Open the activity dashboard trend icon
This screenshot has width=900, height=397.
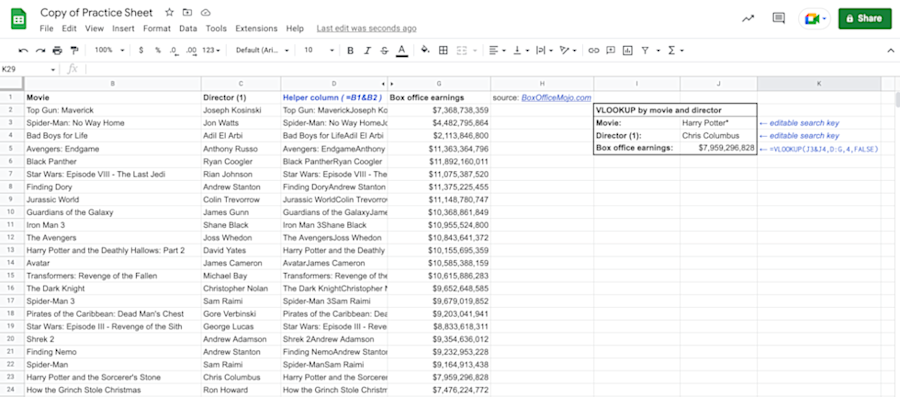748,18
